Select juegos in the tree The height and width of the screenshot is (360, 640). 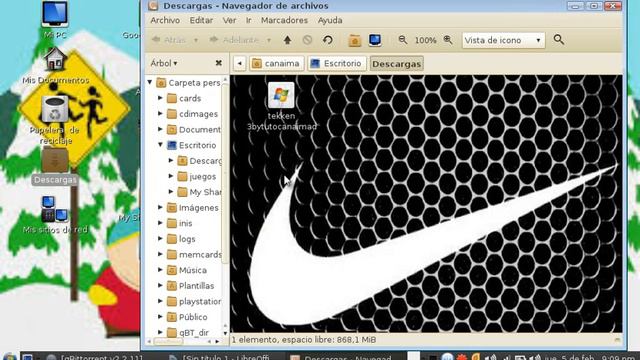pos(197,176)
